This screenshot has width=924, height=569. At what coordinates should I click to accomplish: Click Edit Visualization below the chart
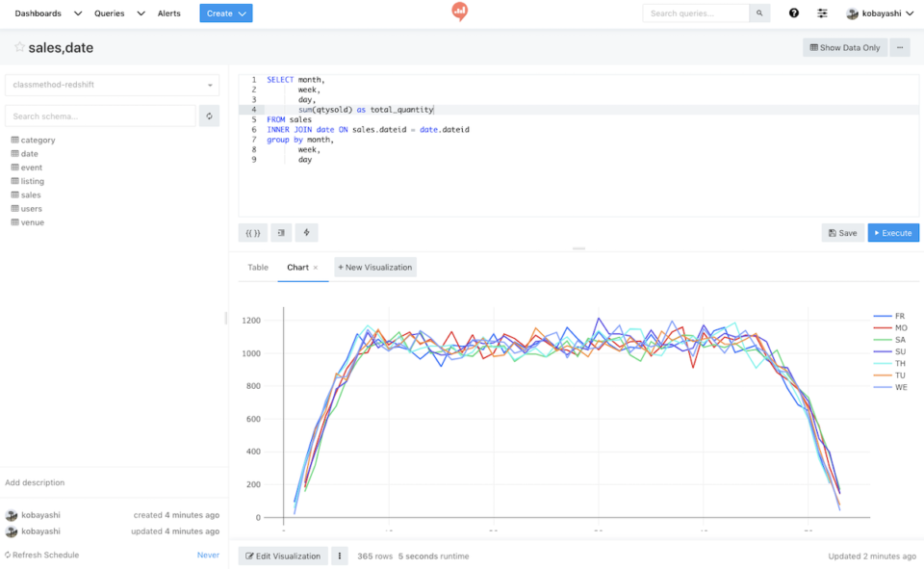(282, 556)
